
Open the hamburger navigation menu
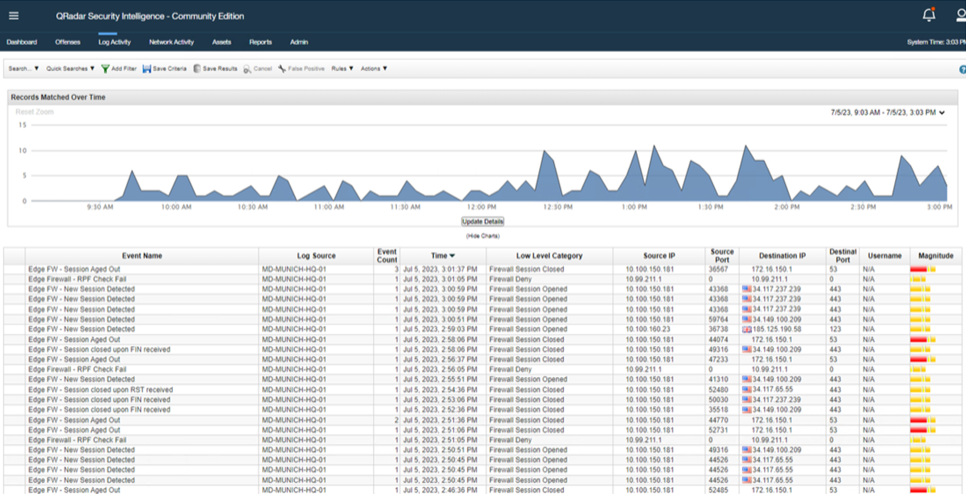pos(14,16)
